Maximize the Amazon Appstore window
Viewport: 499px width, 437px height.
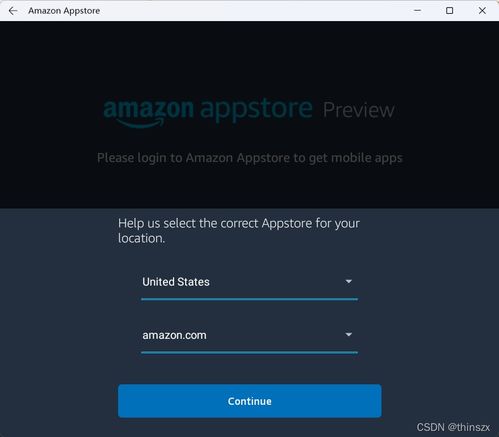(449, 11)
